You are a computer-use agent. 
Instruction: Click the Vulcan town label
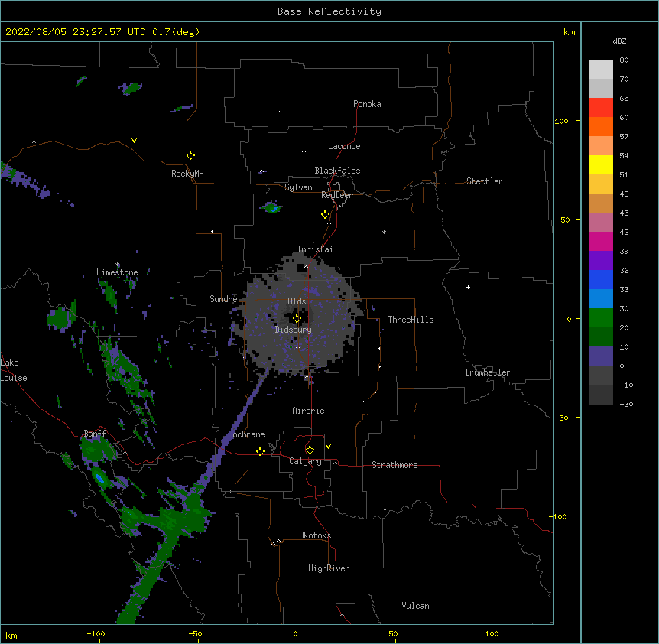point(415,606)
